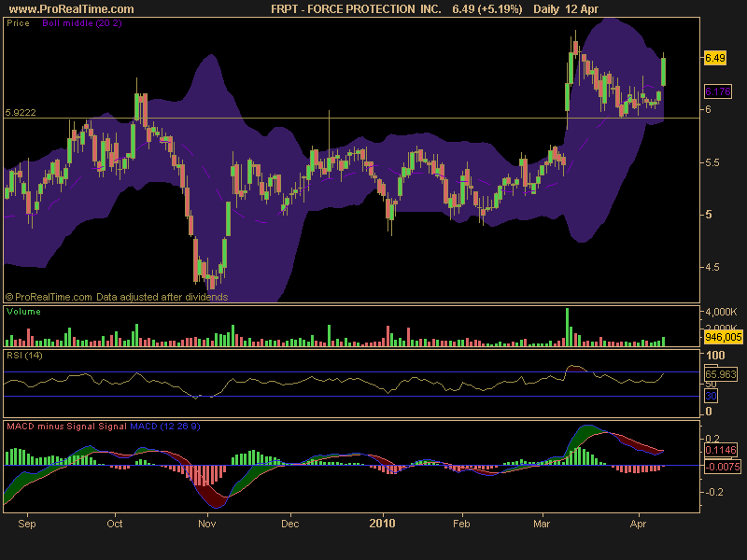Click the 100 RSI axis label

715,356
